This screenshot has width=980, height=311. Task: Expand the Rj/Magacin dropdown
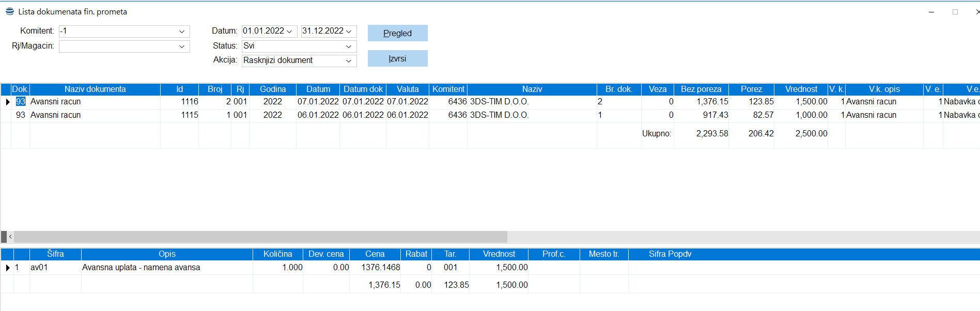(x=182, y=46)
